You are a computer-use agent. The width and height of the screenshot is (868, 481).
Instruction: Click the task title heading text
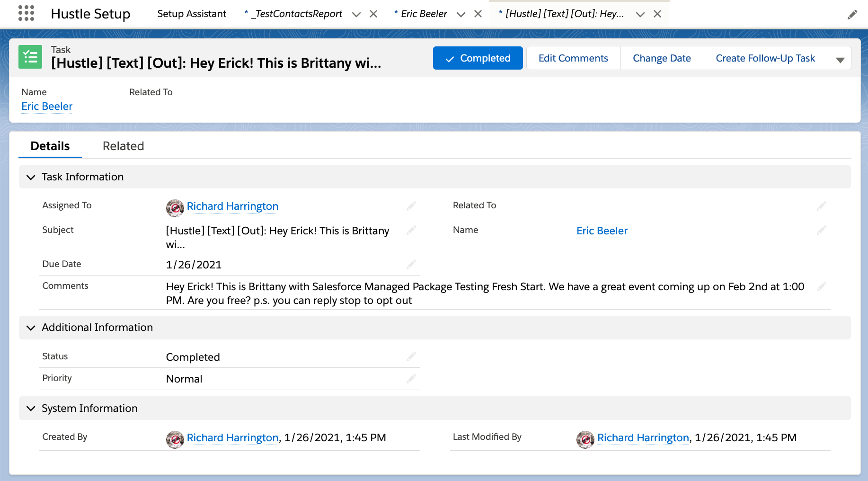(216, 63)
